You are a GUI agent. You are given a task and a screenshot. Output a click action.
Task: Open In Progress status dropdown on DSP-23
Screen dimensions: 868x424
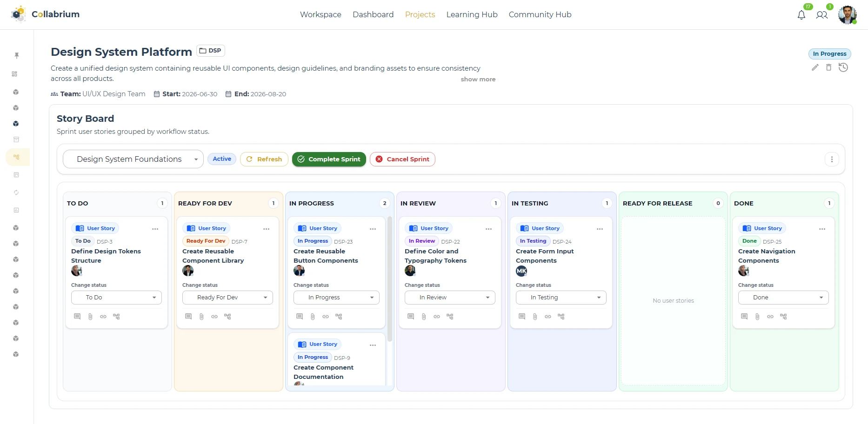tap(336, 298)
